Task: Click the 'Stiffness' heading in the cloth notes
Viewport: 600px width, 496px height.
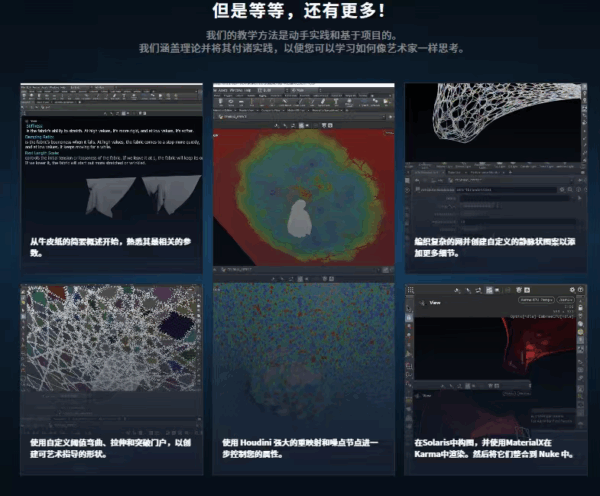Action: click(34, 126)
